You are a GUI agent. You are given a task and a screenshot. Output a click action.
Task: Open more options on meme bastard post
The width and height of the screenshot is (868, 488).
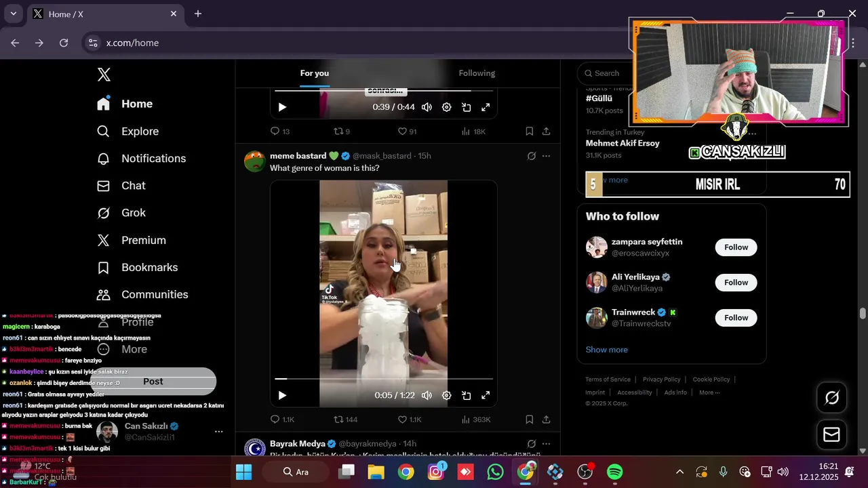(546, 156)
